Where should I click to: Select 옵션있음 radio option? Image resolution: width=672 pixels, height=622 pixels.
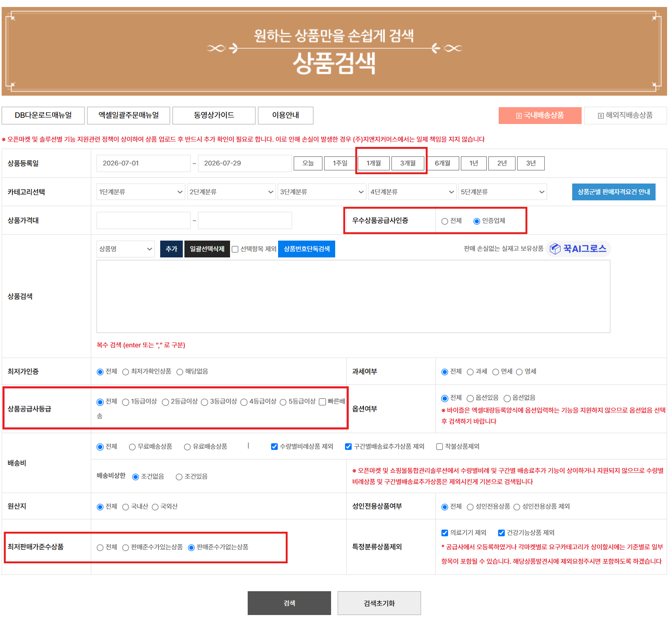pos(470,398)
